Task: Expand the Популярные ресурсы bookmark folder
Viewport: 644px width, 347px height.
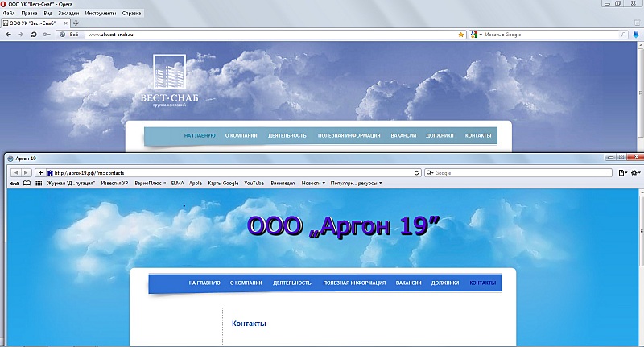Action: click(x=356, y=183)
